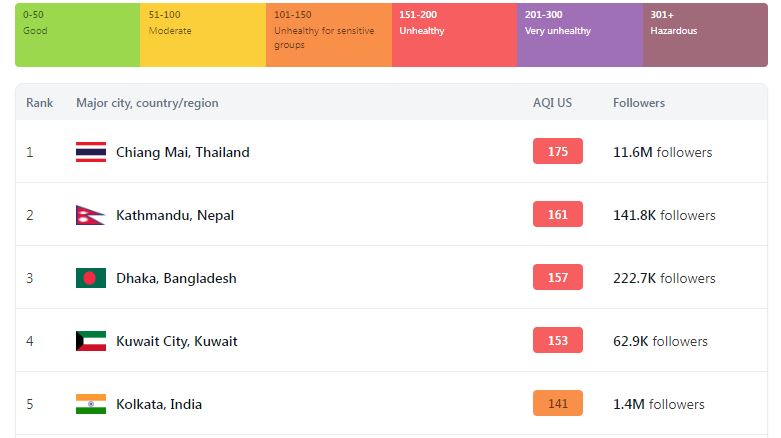Select the red 151-200 Unhealthy swatch
The width and height of the screenshot is (781, 438).
pyautogui.click(x=454, y=35)
